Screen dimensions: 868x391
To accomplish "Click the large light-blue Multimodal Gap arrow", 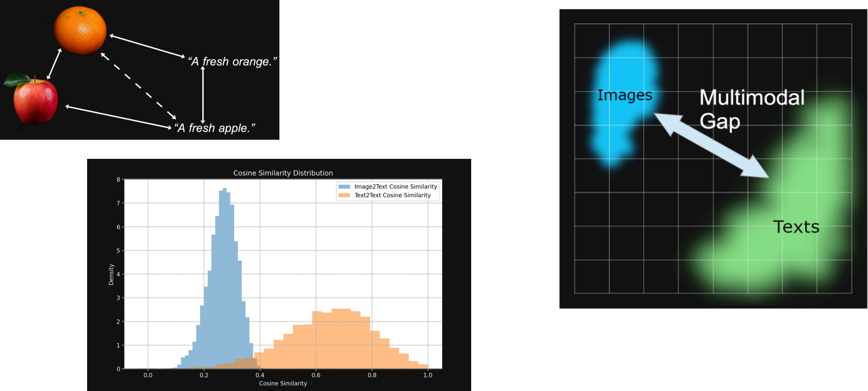I will (x=711, y=146).
